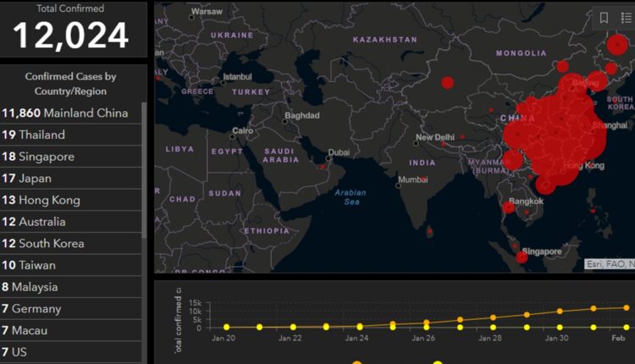Click the Jan 20 yellow data point
The image size is (635, 364).
226,327
